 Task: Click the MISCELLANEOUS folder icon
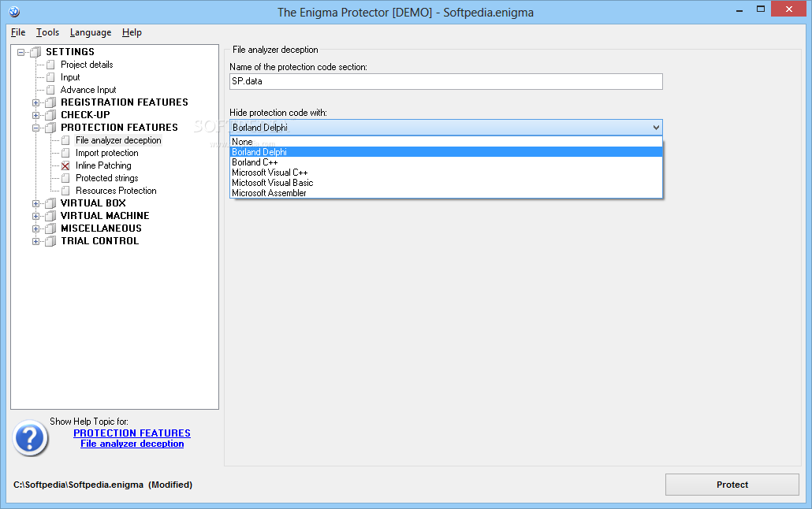(x=50, y=228)
